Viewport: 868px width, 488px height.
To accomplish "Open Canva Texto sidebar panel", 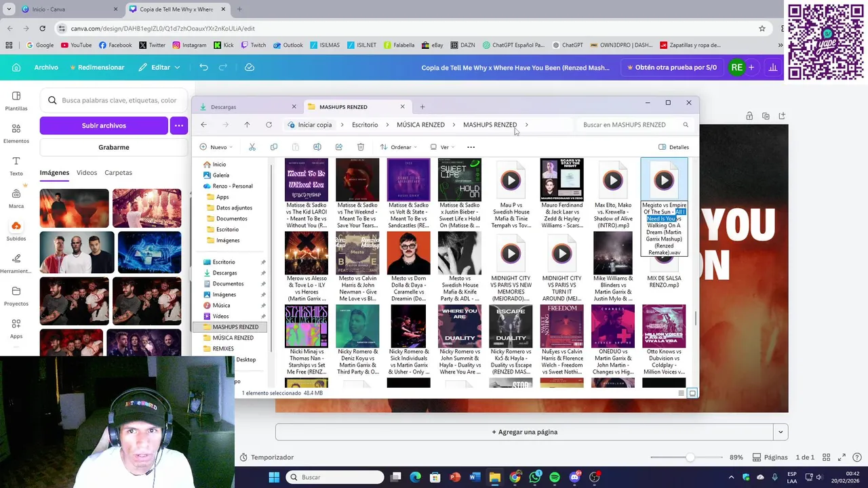I will (16, 166).
